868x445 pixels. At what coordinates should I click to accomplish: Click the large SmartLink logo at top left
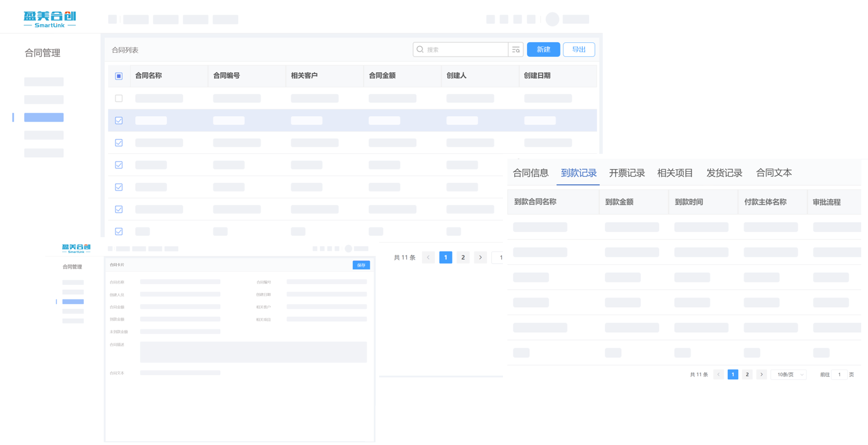[50, 19]
